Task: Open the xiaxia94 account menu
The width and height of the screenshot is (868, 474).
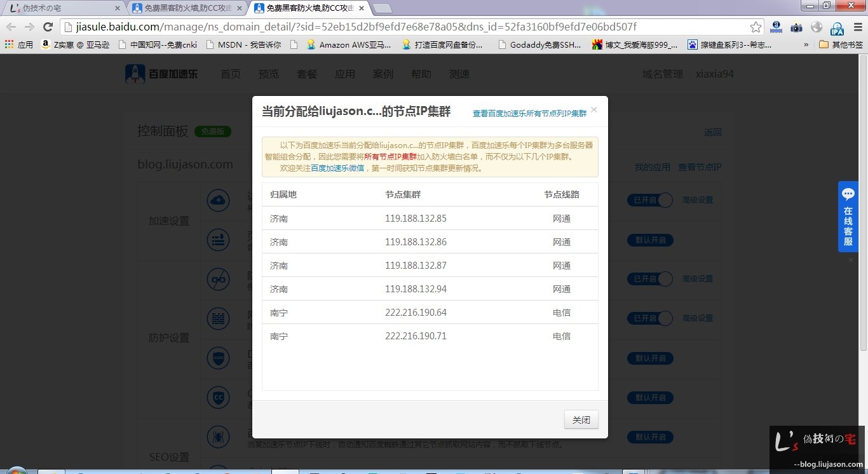Action: [x=714, y=74]
